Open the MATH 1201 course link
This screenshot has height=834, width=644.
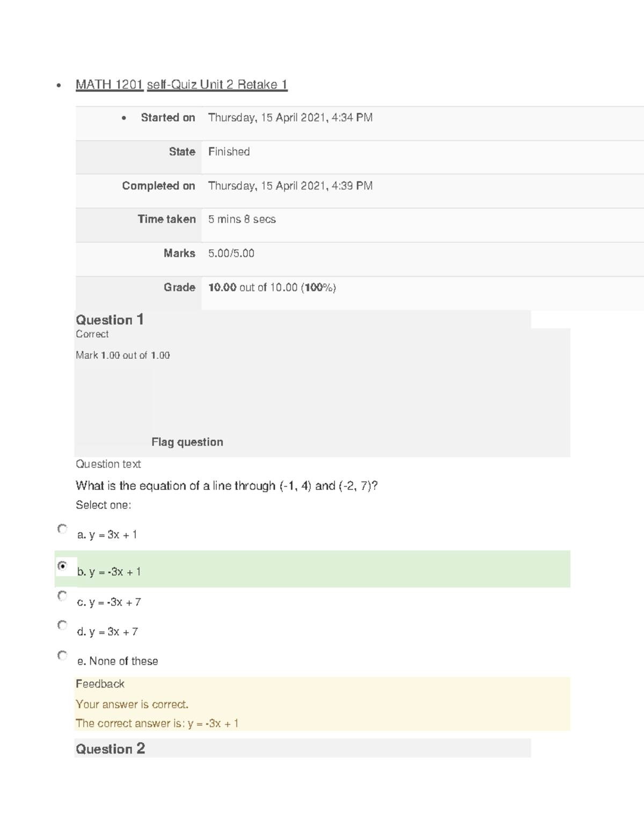109,85
